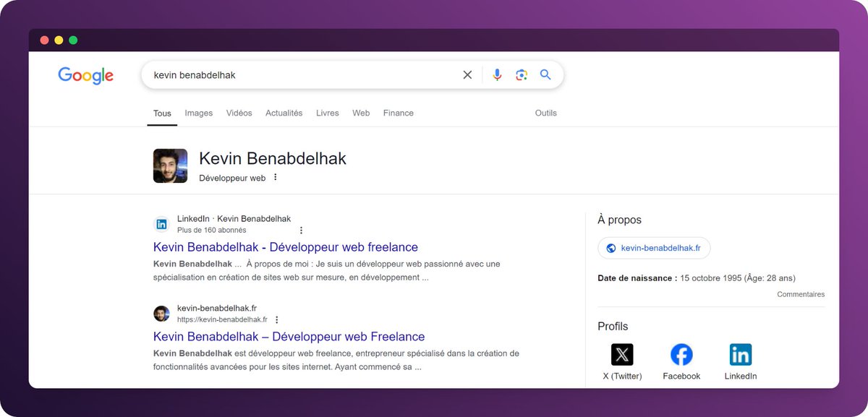Open the LinkedIn profile icon in Profils
This screenshot has width=868, height=417.
pos(741,355)
